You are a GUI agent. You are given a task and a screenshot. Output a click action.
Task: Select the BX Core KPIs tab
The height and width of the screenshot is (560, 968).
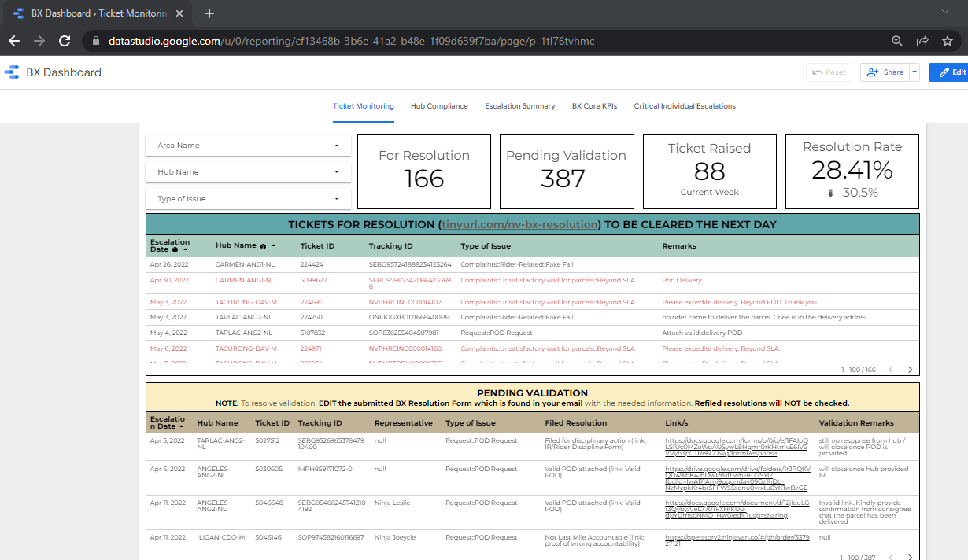point(594,106)
